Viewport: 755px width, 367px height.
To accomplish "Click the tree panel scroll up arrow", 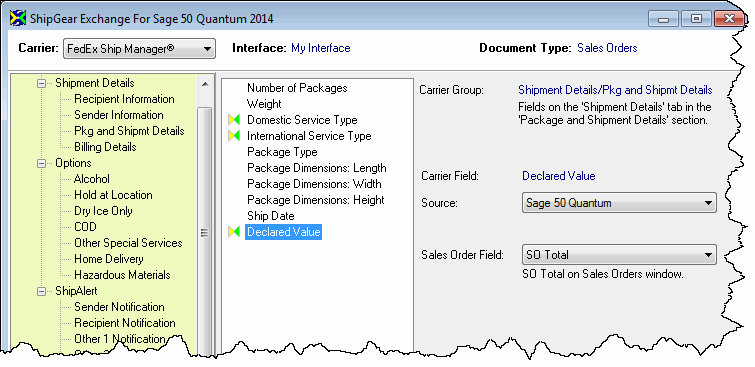I will click(205, 84).
